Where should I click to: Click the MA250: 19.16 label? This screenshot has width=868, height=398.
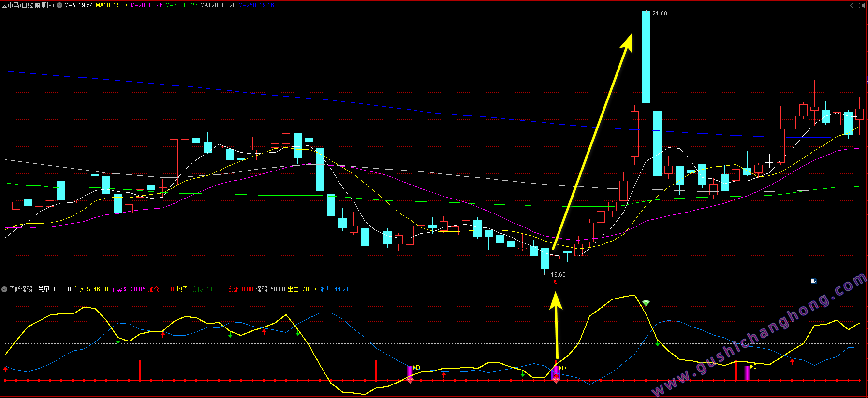tap(256, 5)
